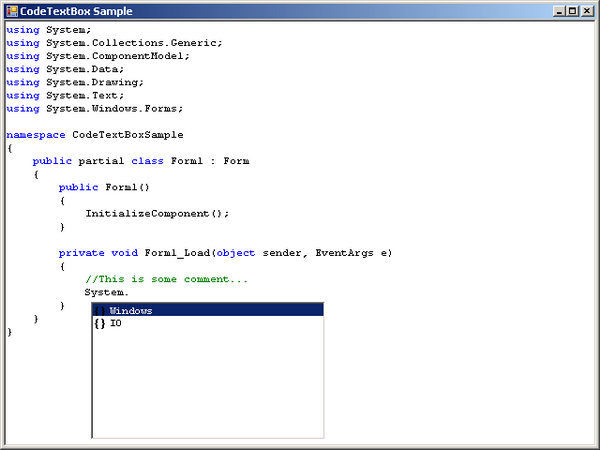
Task: Click 'InitializeComponent();' text
Action: (x=157, y=214)
